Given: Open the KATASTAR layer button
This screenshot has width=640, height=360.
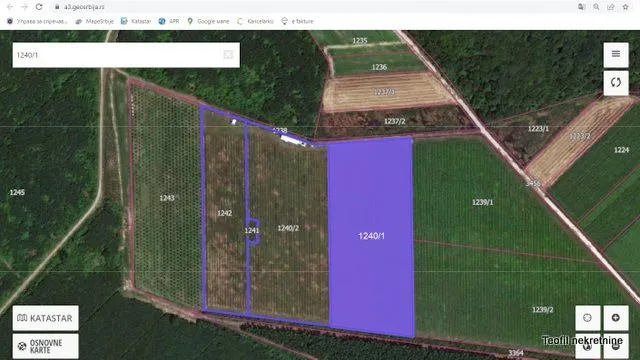Looking at the screenshot, I should tap(45, 318).
